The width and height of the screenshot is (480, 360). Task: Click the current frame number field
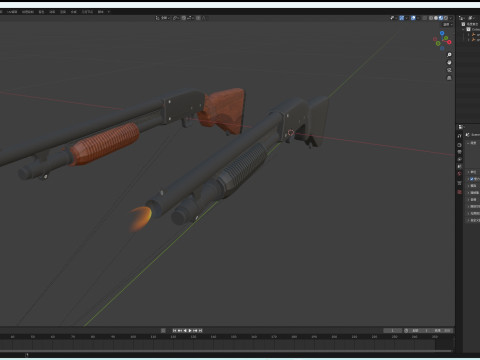coord(392,331)
